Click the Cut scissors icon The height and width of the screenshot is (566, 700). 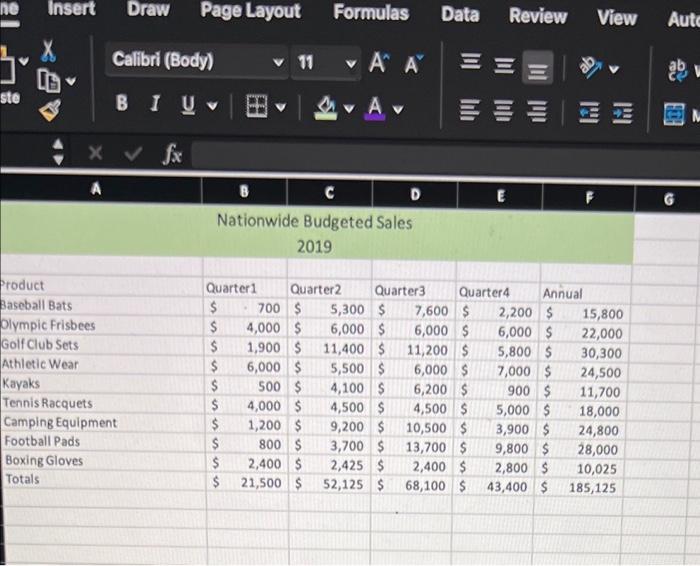coord(49,50)
